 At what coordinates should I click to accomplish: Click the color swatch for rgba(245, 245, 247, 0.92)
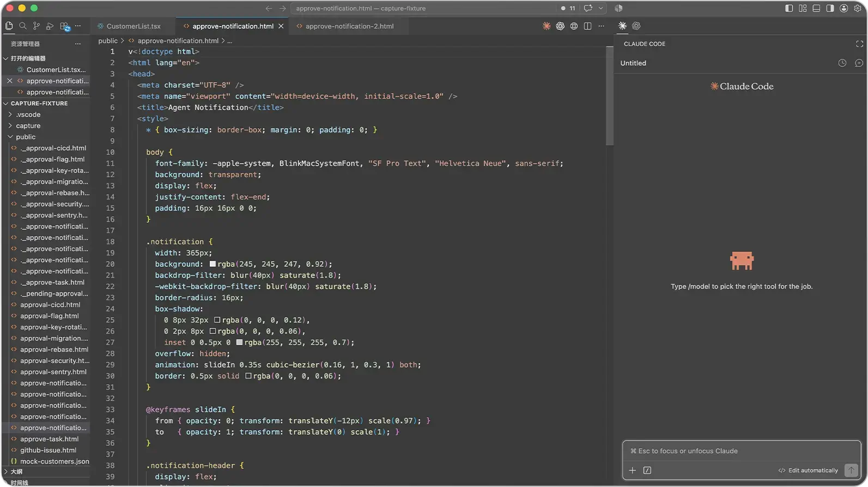tap(213, 264)
